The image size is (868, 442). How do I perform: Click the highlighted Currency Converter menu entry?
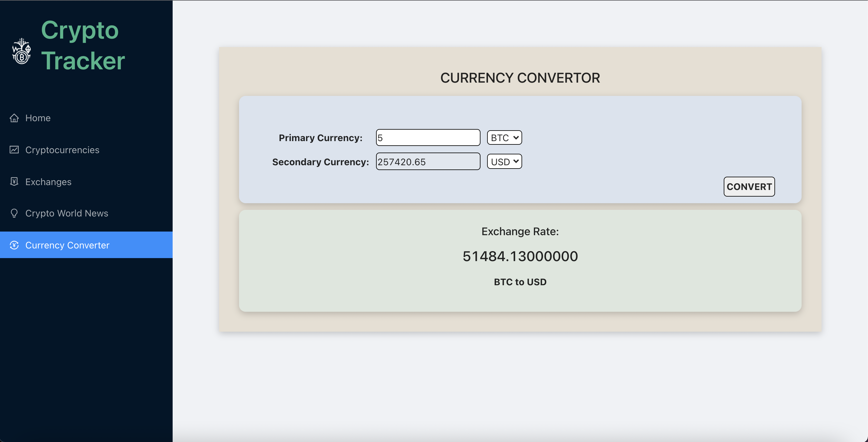(x=67, y=245)
